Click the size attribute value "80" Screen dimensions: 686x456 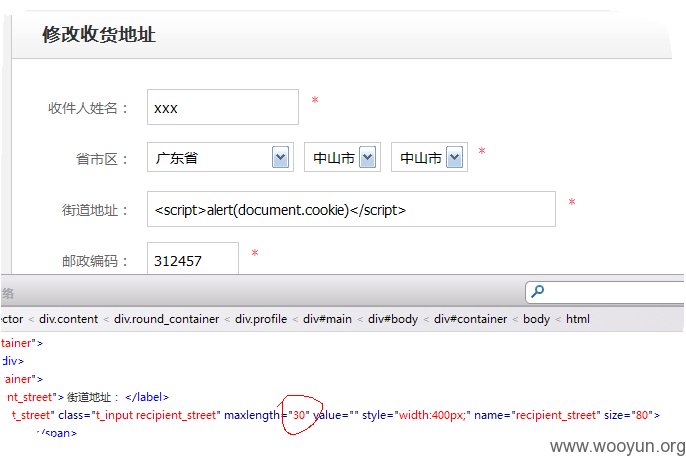click(x=642, y=415)
